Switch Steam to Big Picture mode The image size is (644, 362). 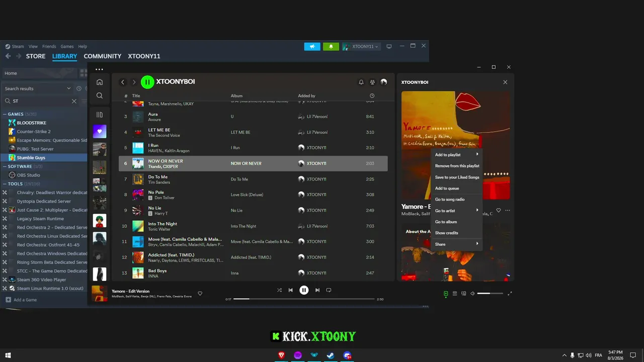(x=389, y=46)
